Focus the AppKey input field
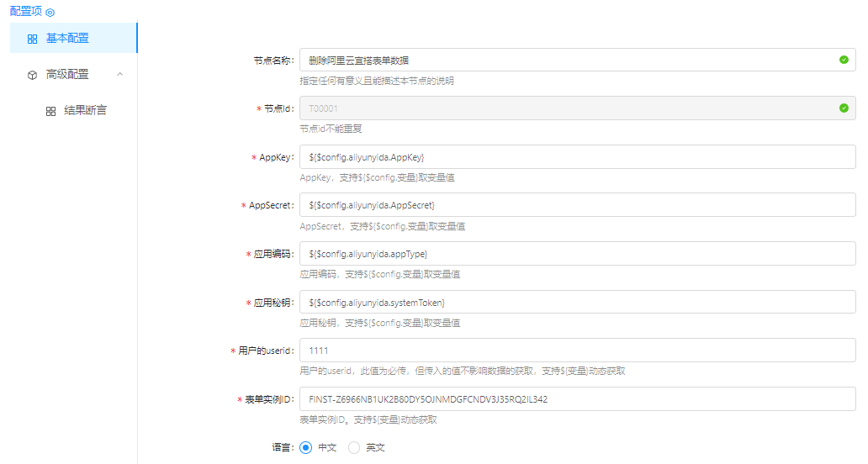The width and height of the screenshot is (868, 464). pos(577,157)
